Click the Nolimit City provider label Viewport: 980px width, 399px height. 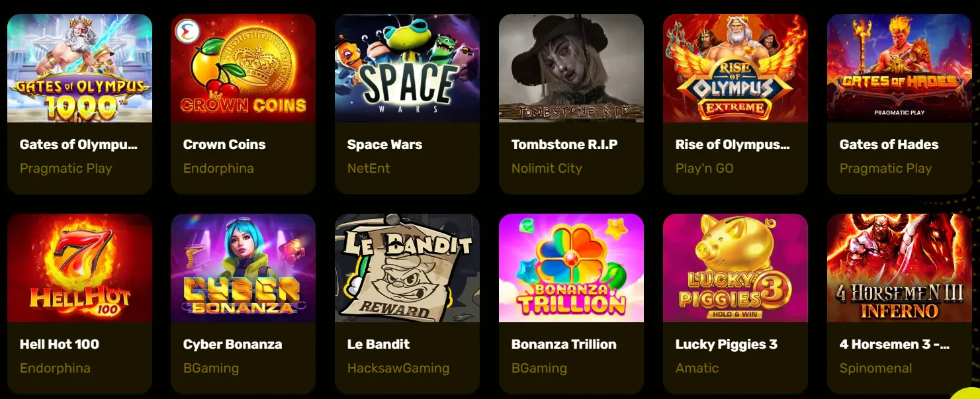[x=547, y=168]
